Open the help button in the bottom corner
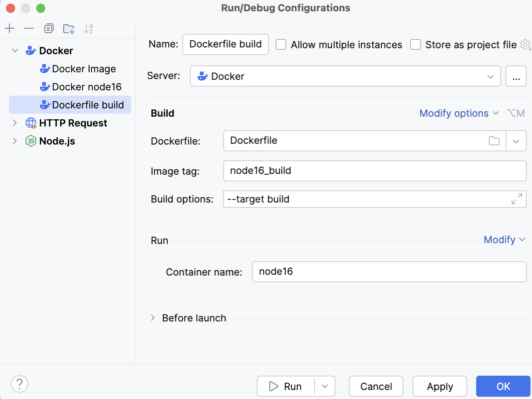Image resolution: width=532 pixels, height=399 pixels. click(x=19, y=384)
